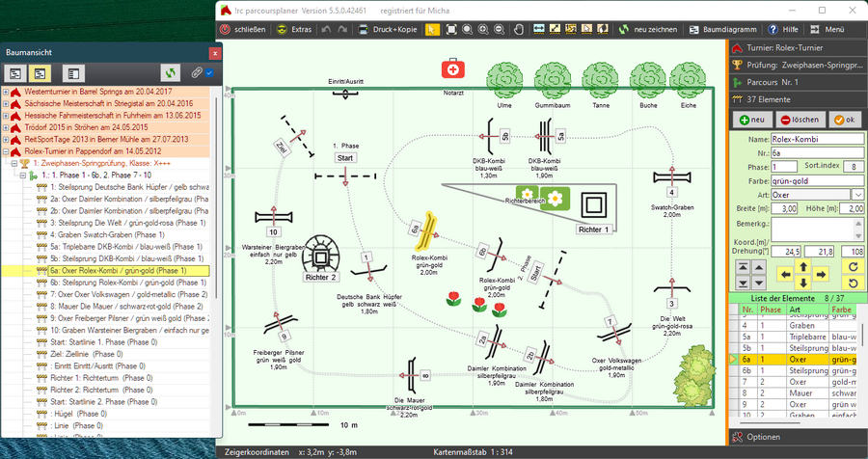This screenshot has width=868, height=459.
Task: Click the yellow move-left arrow button
Action: coord(785,275)
